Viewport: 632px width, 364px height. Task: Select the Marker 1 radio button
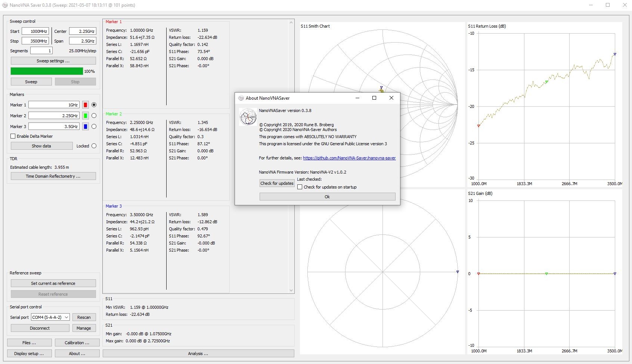point(94,105)
